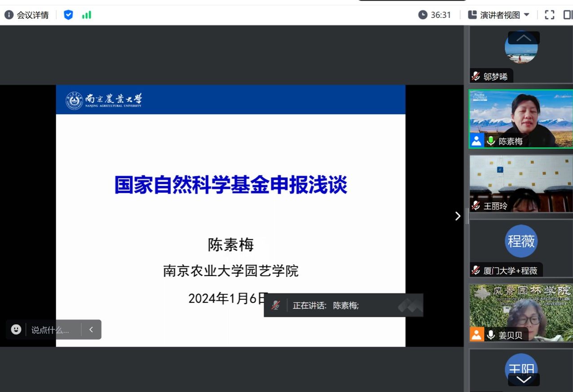Open the 演讲者视图 view dropdown

(498, 15)
